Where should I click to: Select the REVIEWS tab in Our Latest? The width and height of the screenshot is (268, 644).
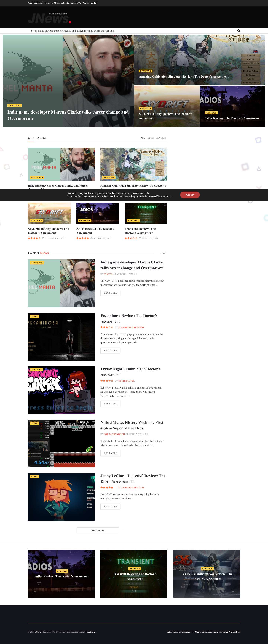click(161, 138)
